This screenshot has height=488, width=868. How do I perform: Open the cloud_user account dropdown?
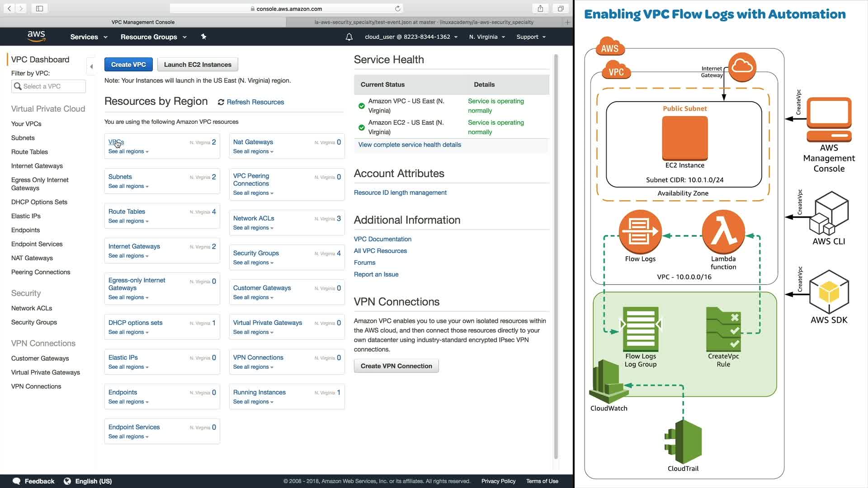411,37
